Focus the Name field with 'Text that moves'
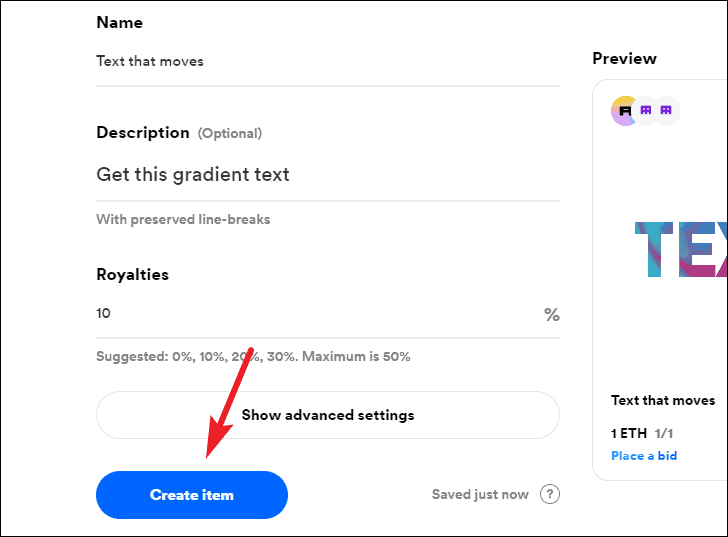The width and height of the screenshot is (728, 537). 328,61
